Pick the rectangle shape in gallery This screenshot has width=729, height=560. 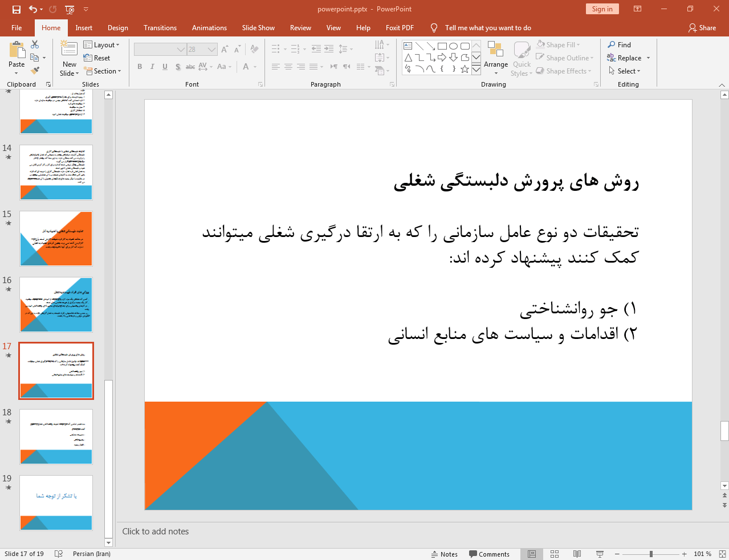442,46
